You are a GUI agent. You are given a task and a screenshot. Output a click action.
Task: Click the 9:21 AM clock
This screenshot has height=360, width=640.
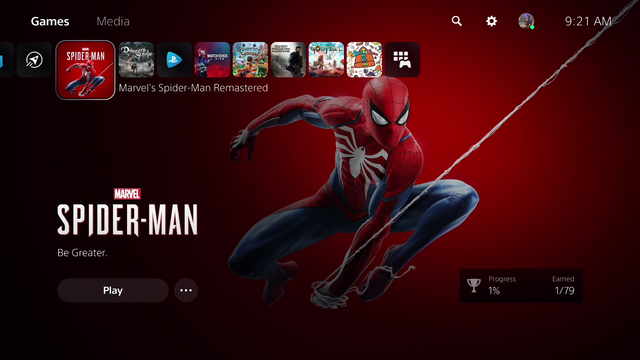click(x=588, y=21)
